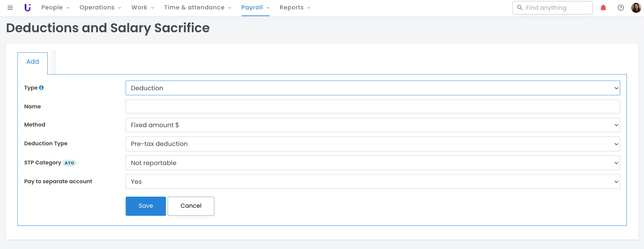This screenshot has width=644, height=249.
Task: Click the Type info icon
Action: [41, 88]
